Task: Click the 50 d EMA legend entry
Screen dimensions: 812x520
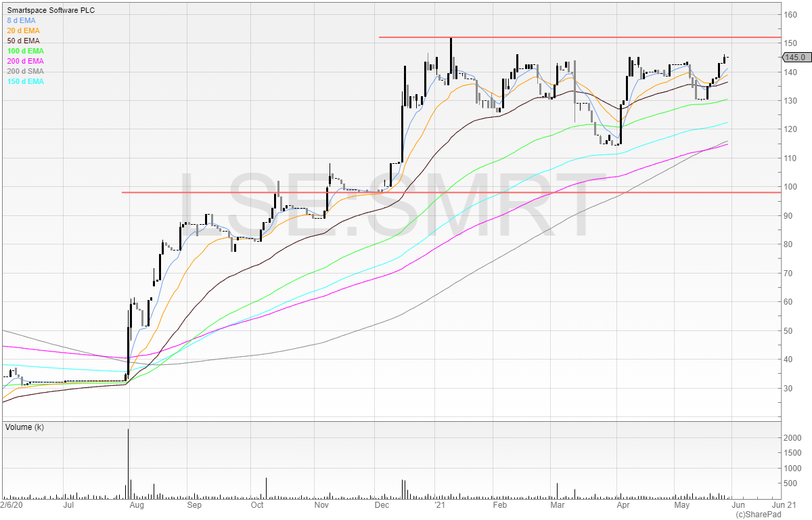Action: click(24, 41)
